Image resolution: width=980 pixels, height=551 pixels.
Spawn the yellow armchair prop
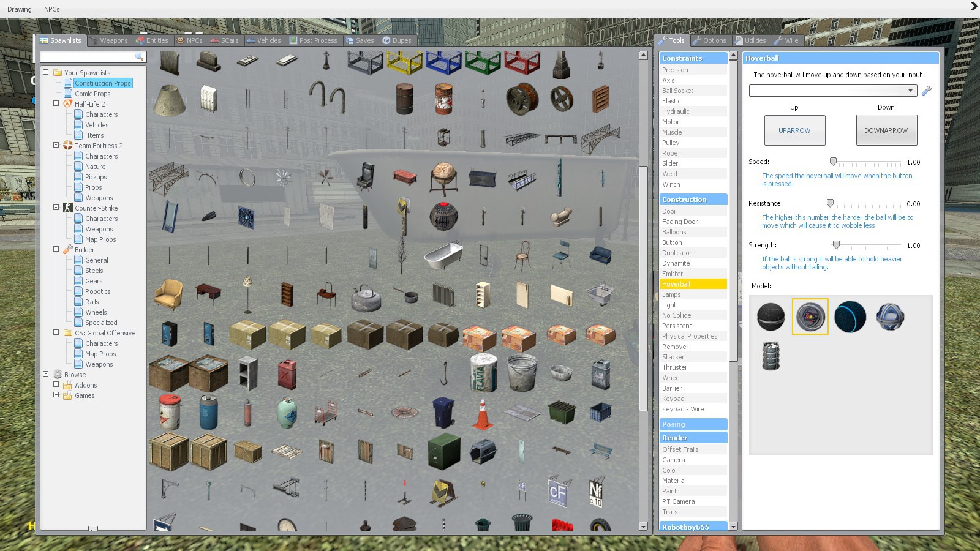point(168,294)
